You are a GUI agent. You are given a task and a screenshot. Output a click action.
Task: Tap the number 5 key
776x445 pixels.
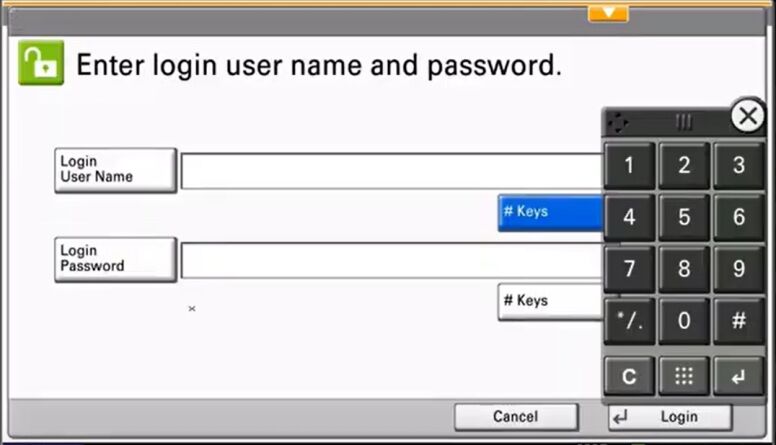[x=684, y=217]
